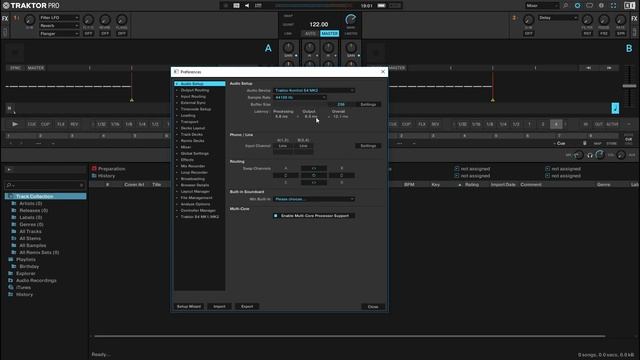Image resolution: width=640 pixels, height=360 pixels.
Task: Toggle fullscreen mode icon in header
Action: click(x=613, y=6)
